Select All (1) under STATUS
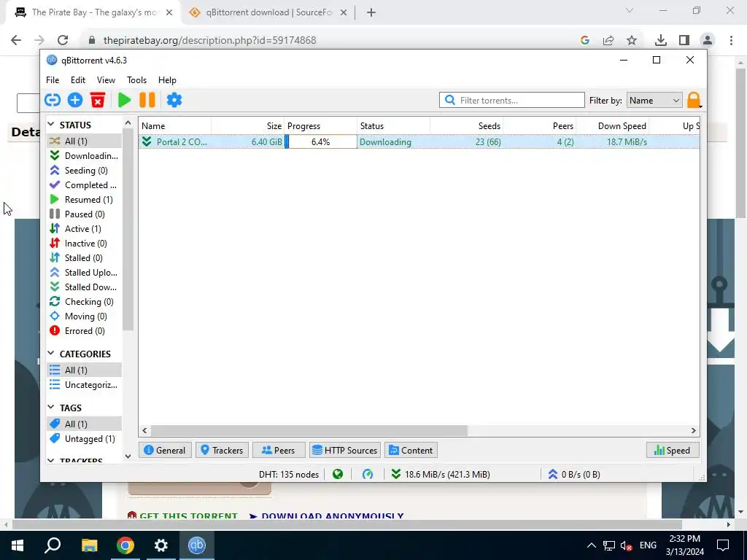This screenshot has height=560, width=747. 84,141
